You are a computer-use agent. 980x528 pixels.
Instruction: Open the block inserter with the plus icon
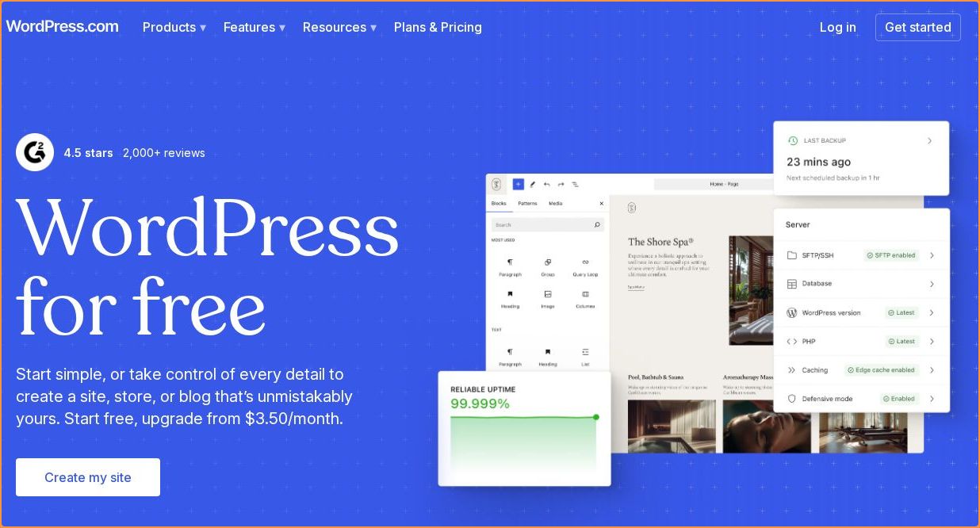coord(518,184)
